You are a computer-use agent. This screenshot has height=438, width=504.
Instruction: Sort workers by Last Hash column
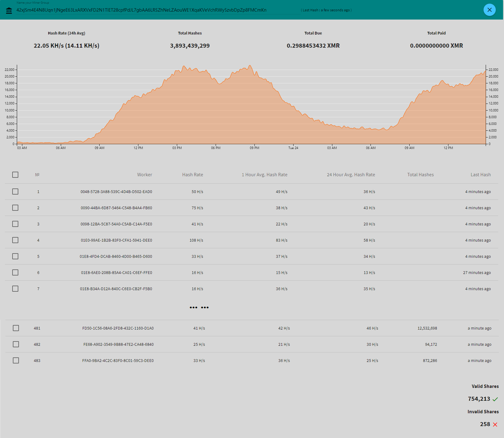click(x=480, y=175)
